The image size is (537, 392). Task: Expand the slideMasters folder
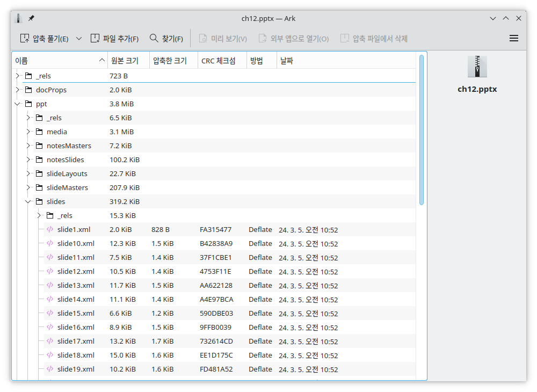click(x=28, y=188)
